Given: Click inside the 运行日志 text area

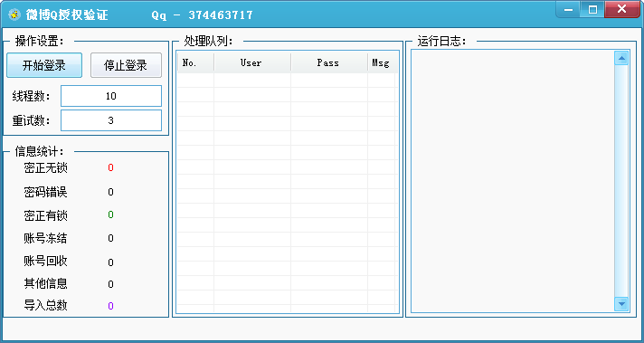Looking at the screenshot, I should 513,181.
